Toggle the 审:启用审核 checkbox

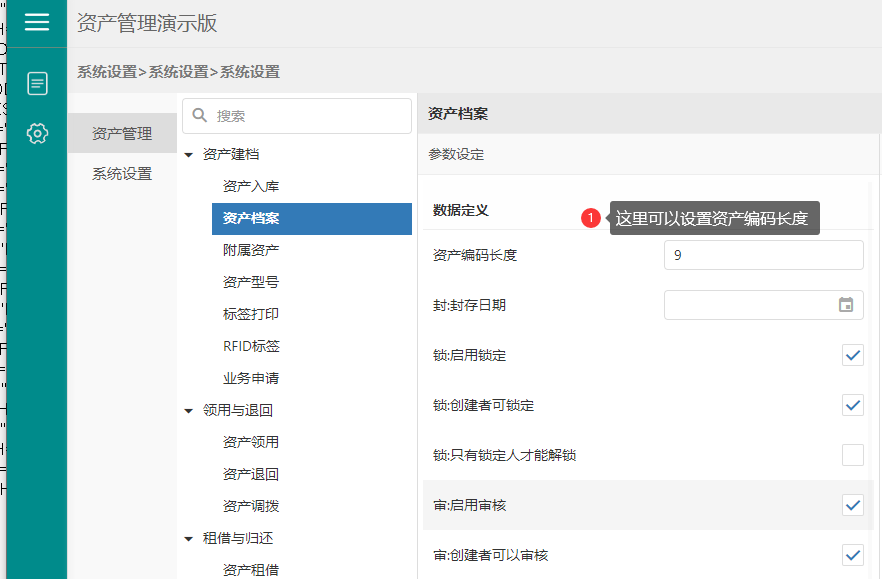852,505
